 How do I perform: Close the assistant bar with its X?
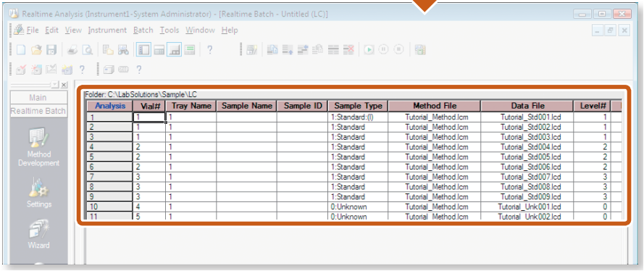point(64,85)
